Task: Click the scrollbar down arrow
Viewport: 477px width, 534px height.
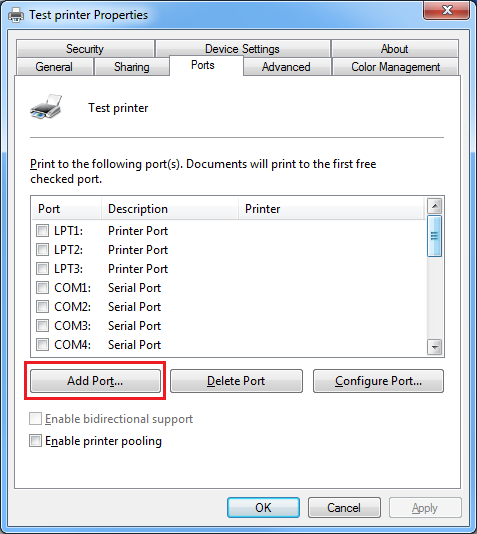Action: pyautogui.click(x=434, y=347)
